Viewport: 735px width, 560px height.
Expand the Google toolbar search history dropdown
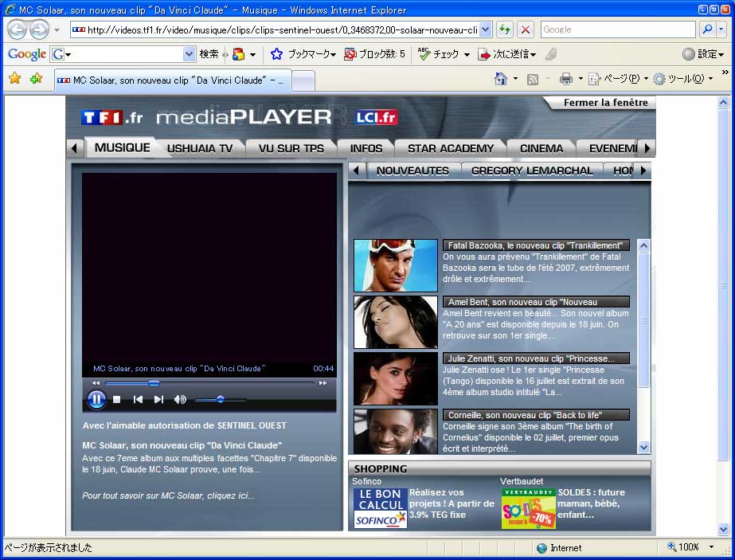tap(189, 54)
